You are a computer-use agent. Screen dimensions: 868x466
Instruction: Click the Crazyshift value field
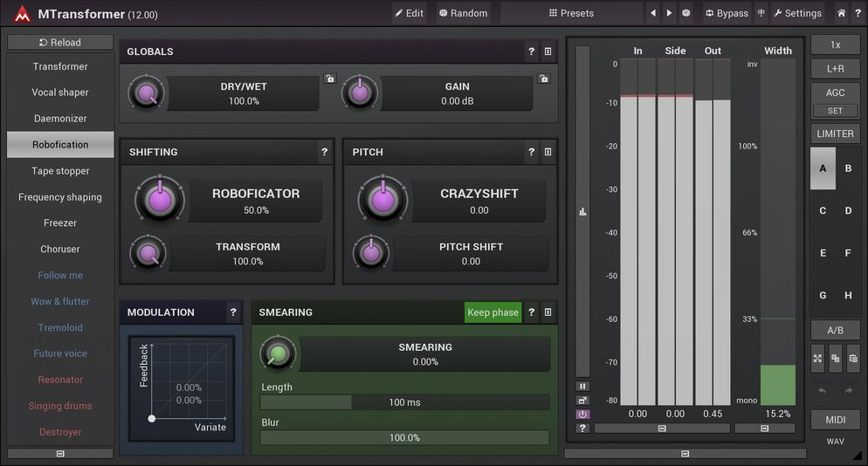coord(479,201)
